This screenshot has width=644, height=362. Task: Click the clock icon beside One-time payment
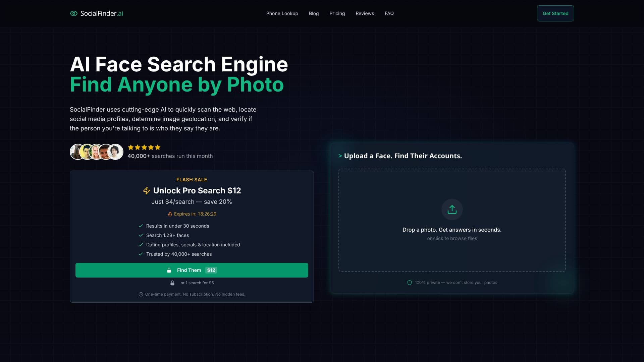pos(141,294)
